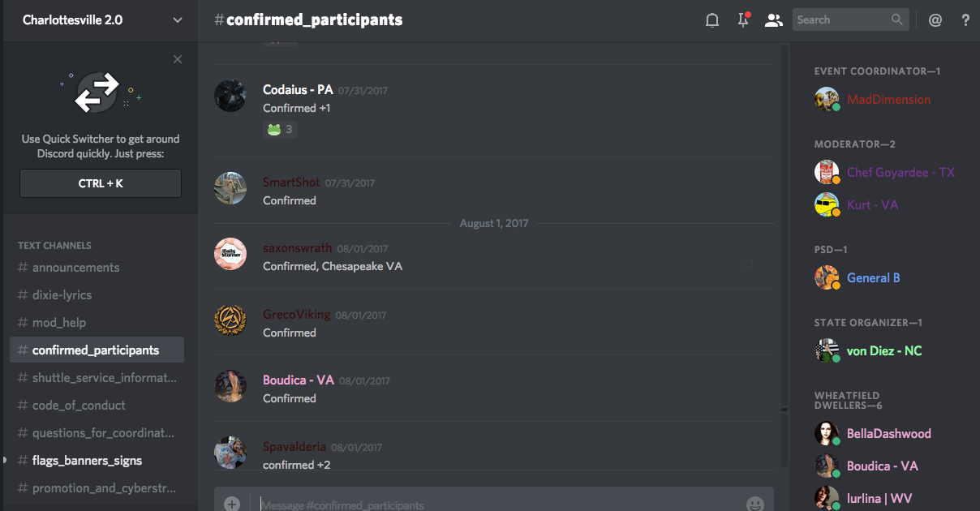Click the attach file plus icon

coord(232,504)
